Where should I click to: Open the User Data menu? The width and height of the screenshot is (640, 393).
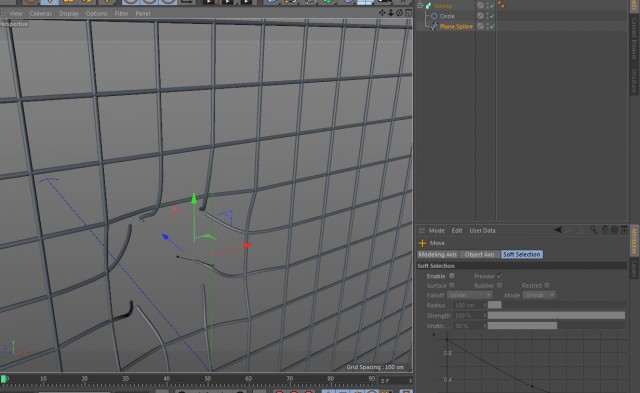point(482,230)
